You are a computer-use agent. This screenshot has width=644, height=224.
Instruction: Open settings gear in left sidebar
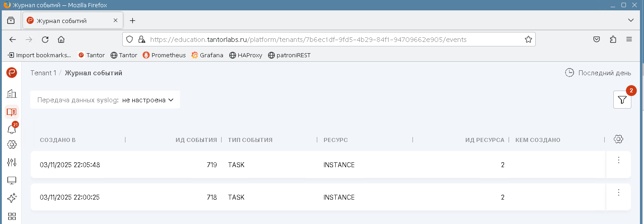tap(12, 145)
